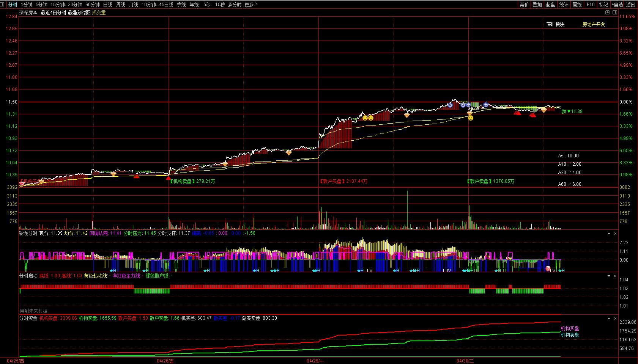Open the 分时启动 panel dropdown arrow

click(x=609, y=276)
